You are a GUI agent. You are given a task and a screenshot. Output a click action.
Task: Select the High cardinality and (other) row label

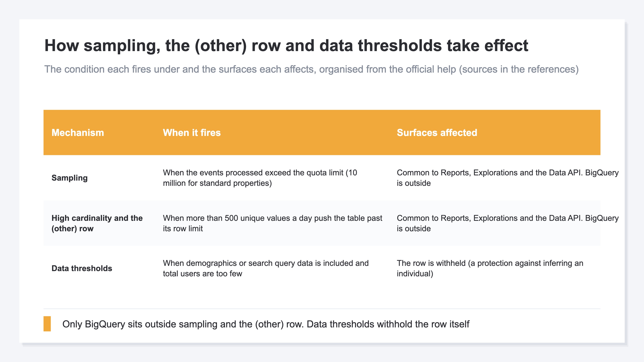coord(97,223)
